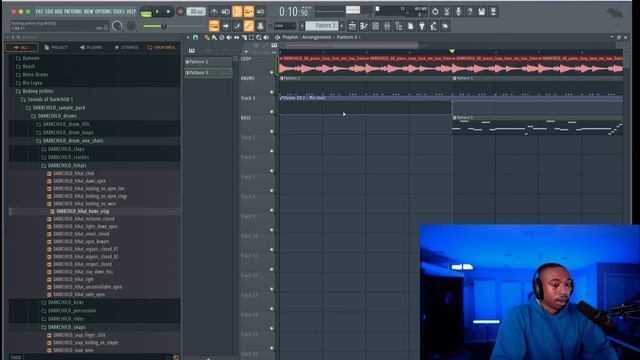Start playback with the Play button
Screen dimensions: 640x360
click(x=157, y=12)
